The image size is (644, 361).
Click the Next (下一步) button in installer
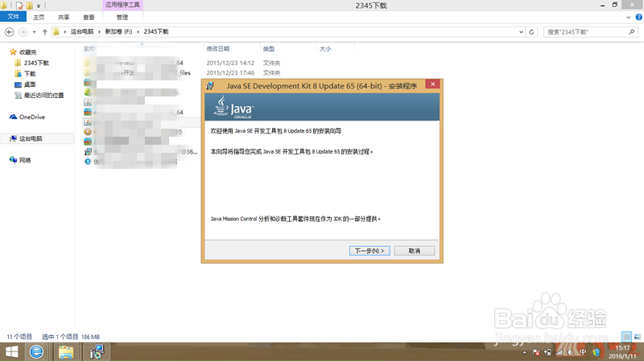tap(369, 251)
